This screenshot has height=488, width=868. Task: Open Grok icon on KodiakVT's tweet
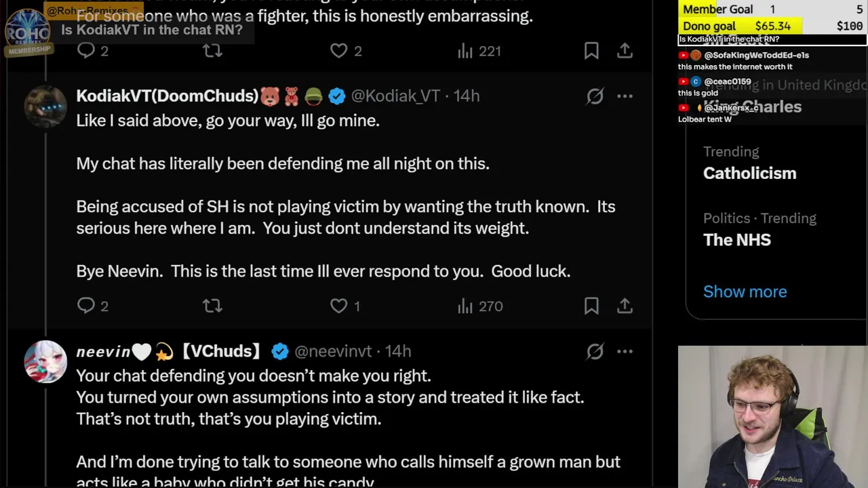pos(595,96)
